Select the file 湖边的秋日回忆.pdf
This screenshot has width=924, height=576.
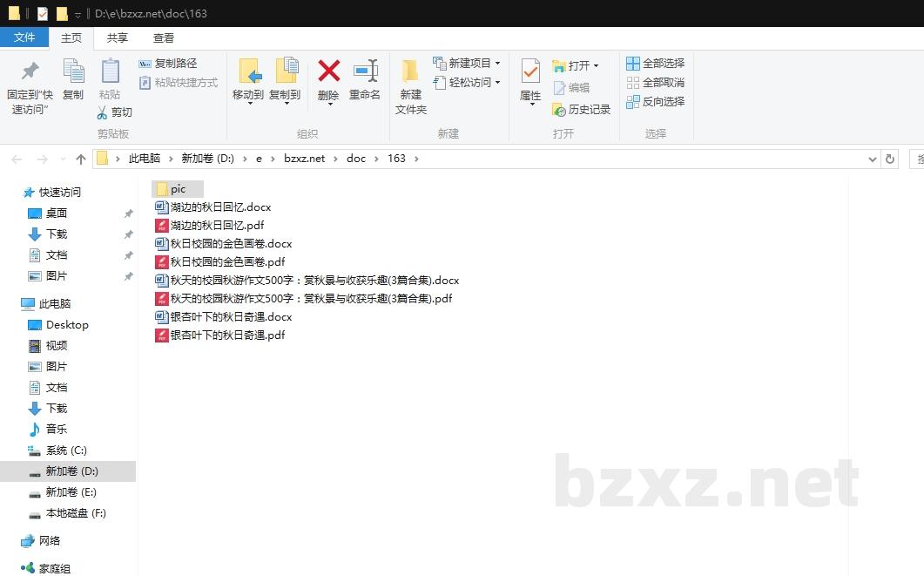tap(217, 225)
